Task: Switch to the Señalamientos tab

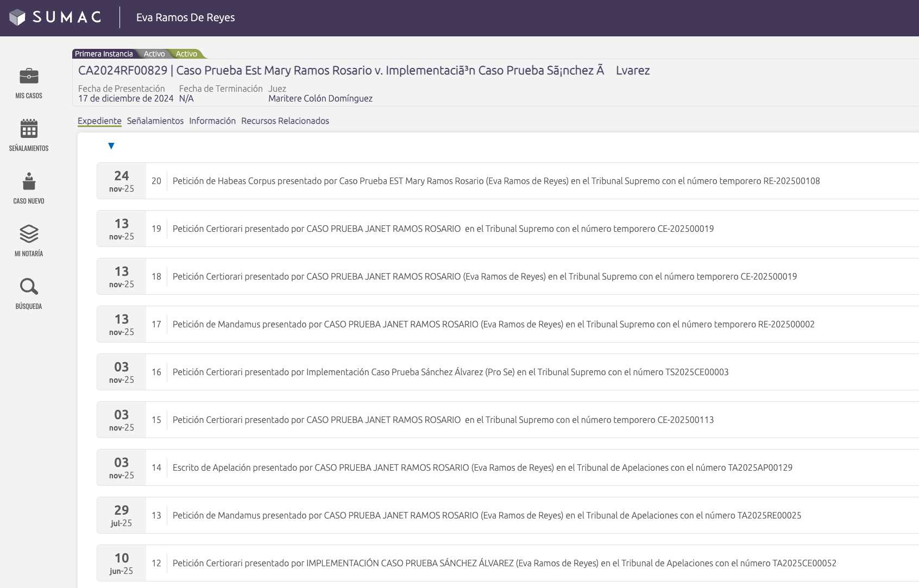Action: pyautogui.click(x=155, y=121)
